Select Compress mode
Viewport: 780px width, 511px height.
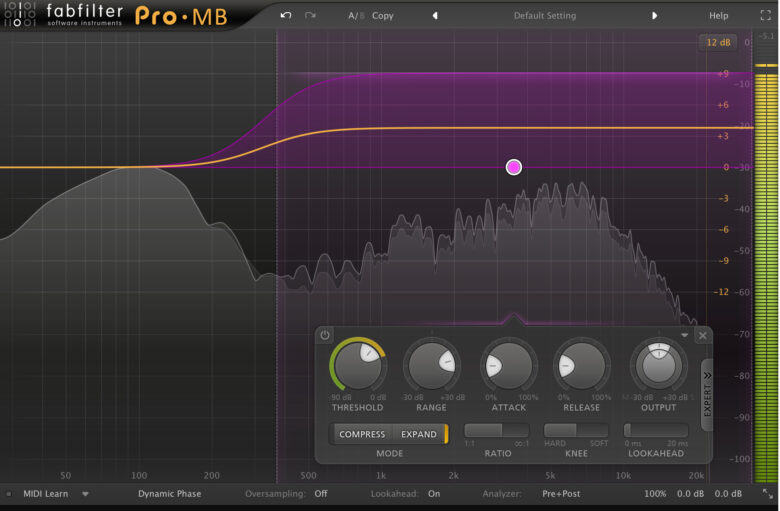pyautogui.click(x=362, y=434)
